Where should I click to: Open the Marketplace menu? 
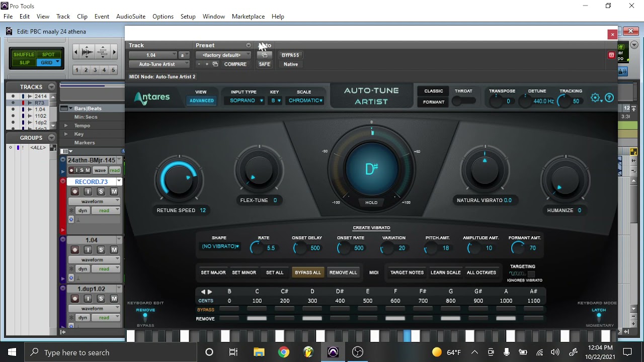[x=248, y=17]
